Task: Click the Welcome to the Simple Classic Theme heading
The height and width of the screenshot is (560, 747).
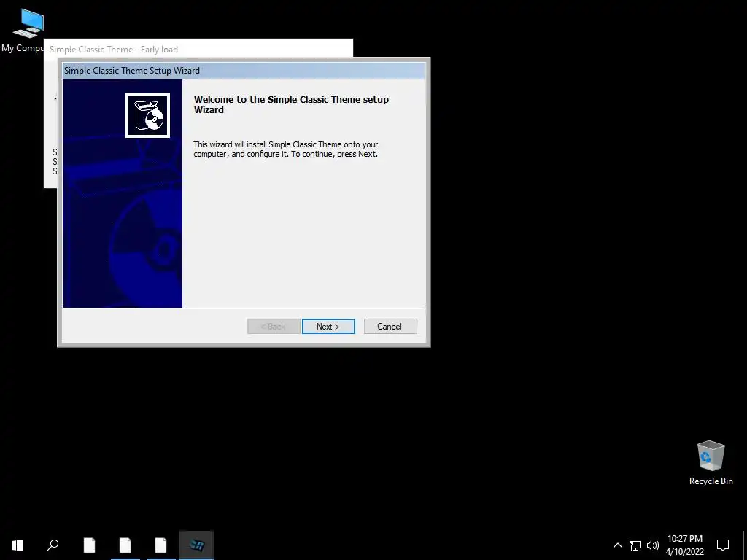Action: (291, 104)
